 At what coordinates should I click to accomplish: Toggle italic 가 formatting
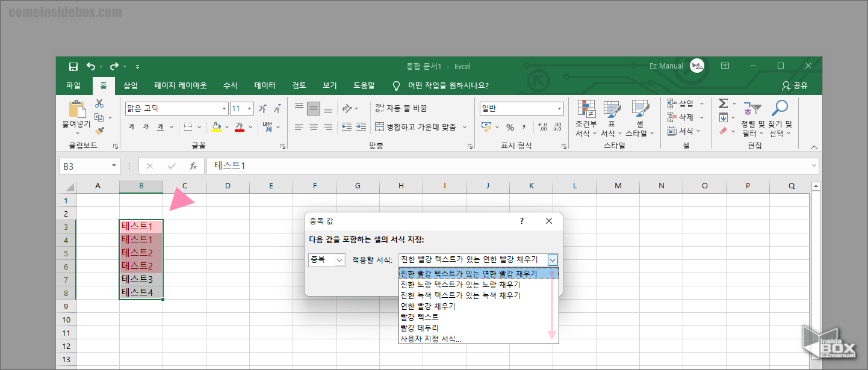pos(146,127)
